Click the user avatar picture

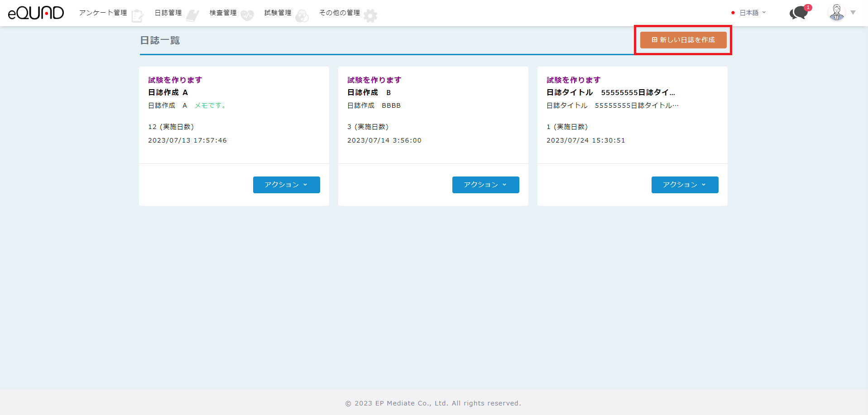[836, 13]
